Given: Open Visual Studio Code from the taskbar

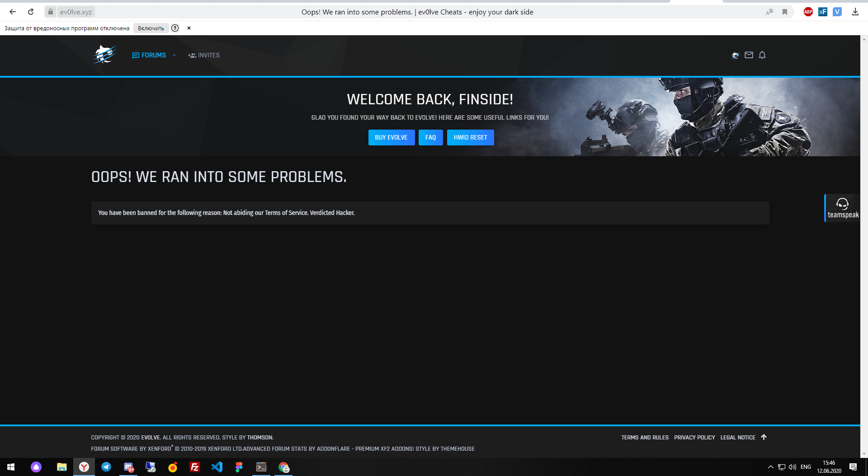Looking at the screenshot, I should click(x=217, y=467).
